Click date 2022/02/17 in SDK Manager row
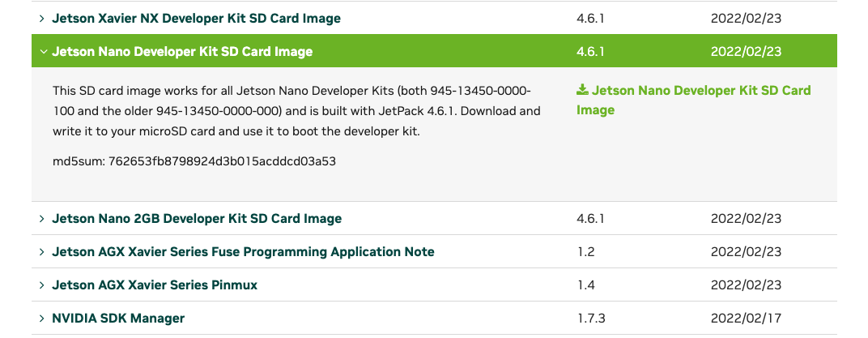 [746, 318]
